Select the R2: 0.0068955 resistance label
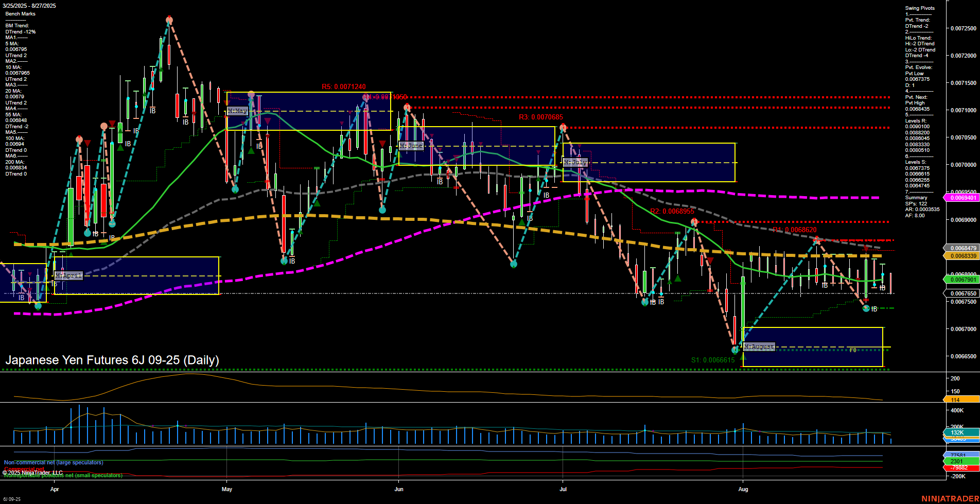Image resolution: width=980 pixels, height=504 pixels. click(672, 212)
